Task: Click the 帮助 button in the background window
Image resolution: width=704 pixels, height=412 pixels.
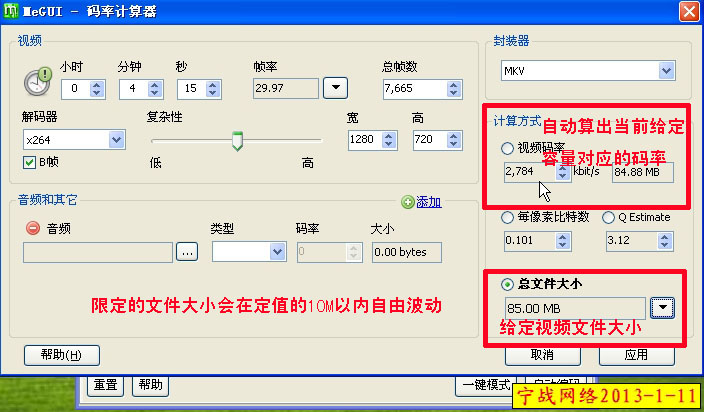Action: coord(150,385)
